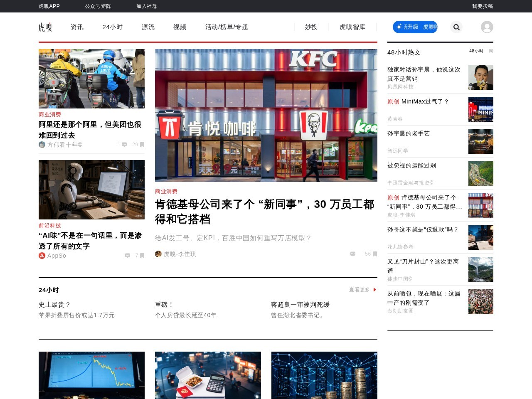Screen dimensions: 532x399
Task: Open article 阿里还是那个阿里，但美团也很难回到过去
Action: pyautogui.click(x=90, y=130)
